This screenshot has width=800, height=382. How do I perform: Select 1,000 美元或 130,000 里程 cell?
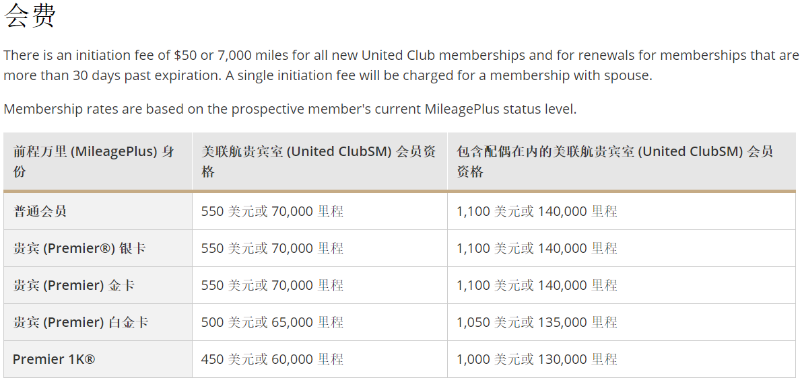[621, 359]
